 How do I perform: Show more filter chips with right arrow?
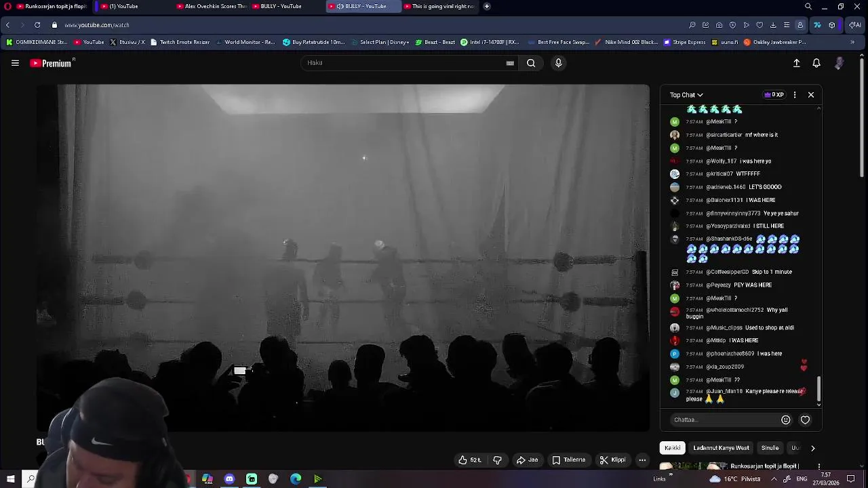coord(813,448)
